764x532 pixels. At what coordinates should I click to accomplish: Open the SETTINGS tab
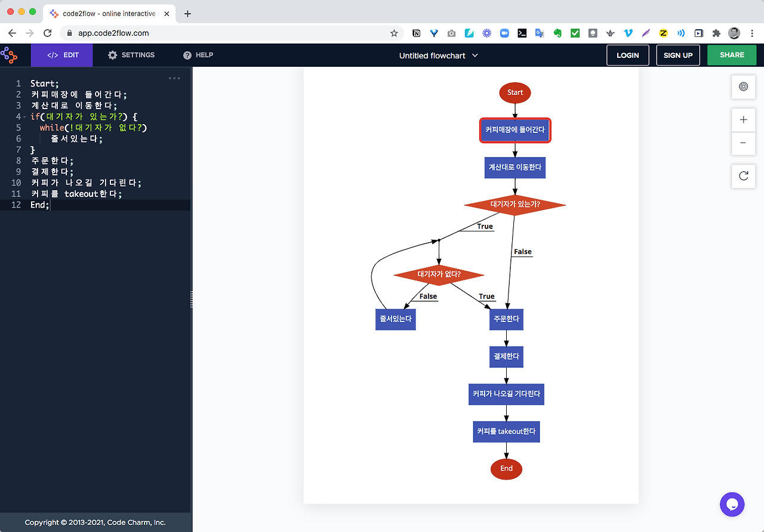tap(131, 55)
